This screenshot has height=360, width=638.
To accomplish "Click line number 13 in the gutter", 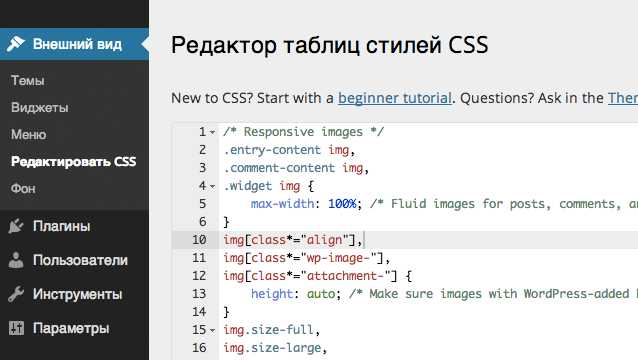I will click(199, 294).
